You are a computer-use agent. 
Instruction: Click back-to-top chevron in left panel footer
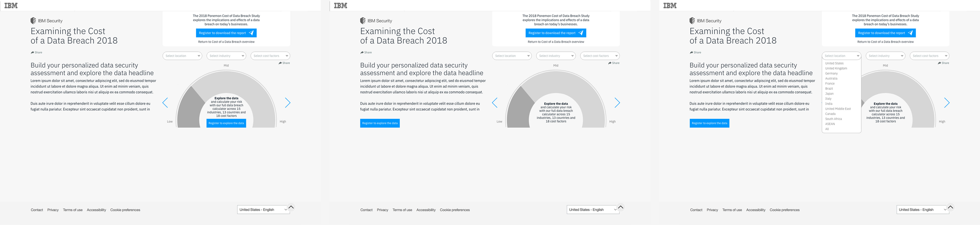tap(291, 207)
